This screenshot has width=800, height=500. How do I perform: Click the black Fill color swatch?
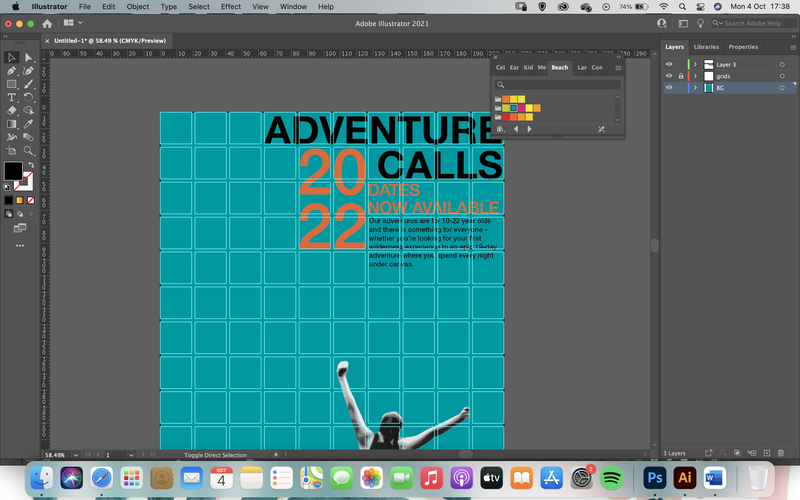(x=13, y=170)
